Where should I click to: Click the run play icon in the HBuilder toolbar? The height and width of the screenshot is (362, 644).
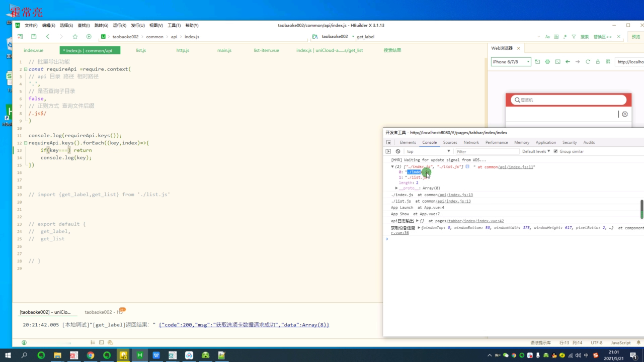tap(89, 37)
